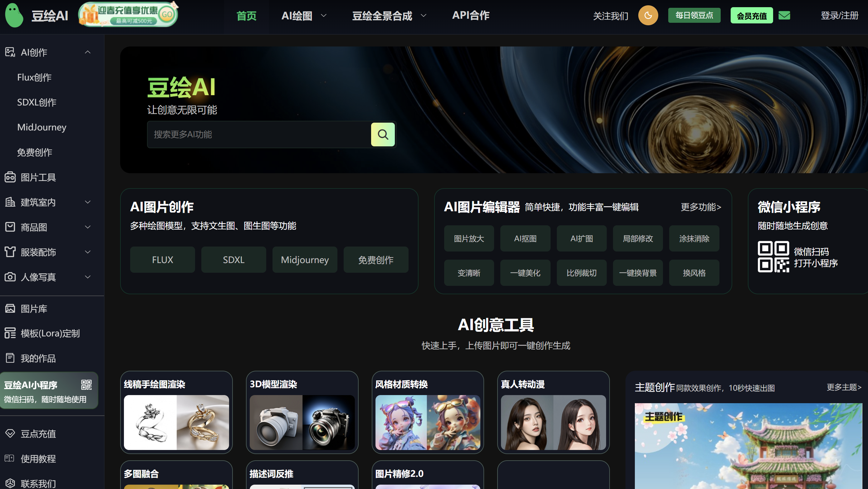Click the 局部修改 editor button
Viewport: 868px width, 489px height.
tap(638, 238)
